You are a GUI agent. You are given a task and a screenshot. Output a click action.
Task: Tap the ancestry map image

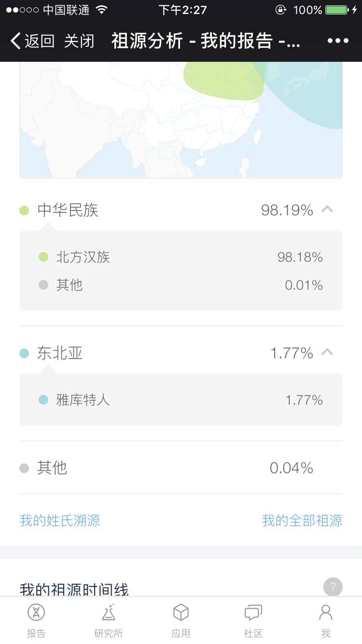181,120
